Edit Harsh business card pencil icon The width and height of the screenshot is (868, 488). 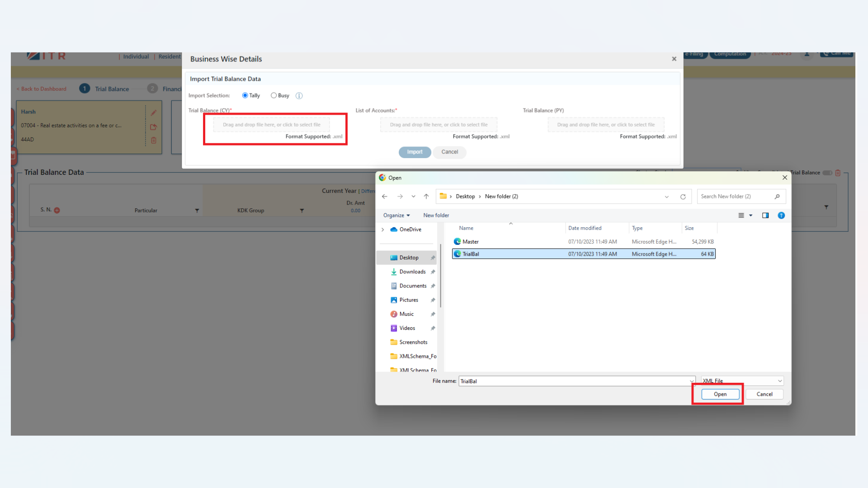pos(154,113)
